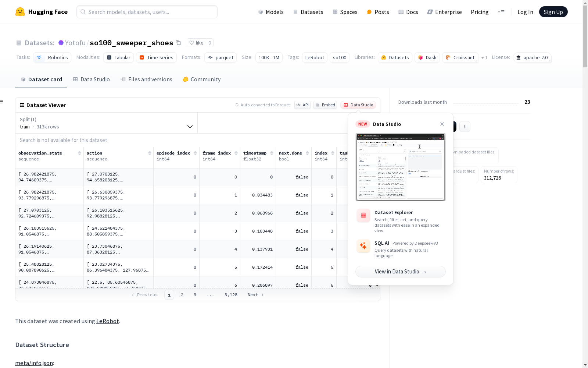Sort by frame_index column sort icon
This screenshot has height=368, width=588.
click(236, 153)
